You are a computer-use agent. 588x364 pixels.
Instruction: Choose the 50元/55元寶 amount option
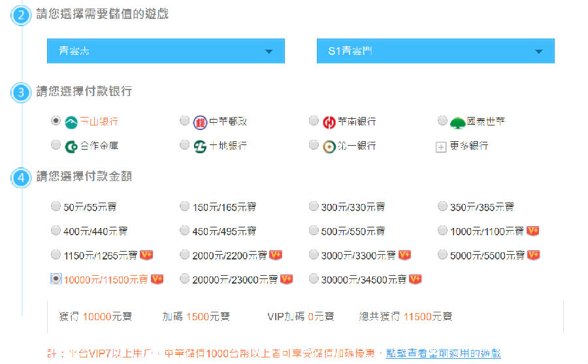[56, 207]
